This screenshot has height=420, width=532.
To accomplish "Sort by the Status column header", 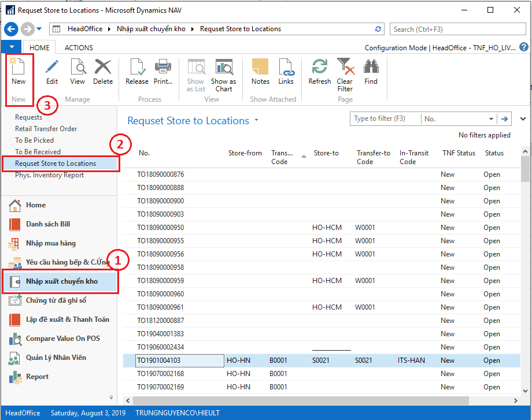I will coord(494,153).
